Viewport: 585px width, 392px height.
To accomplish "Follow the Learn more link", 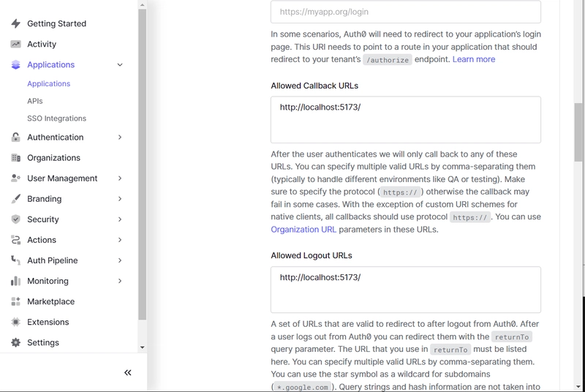I will point(474,59).
